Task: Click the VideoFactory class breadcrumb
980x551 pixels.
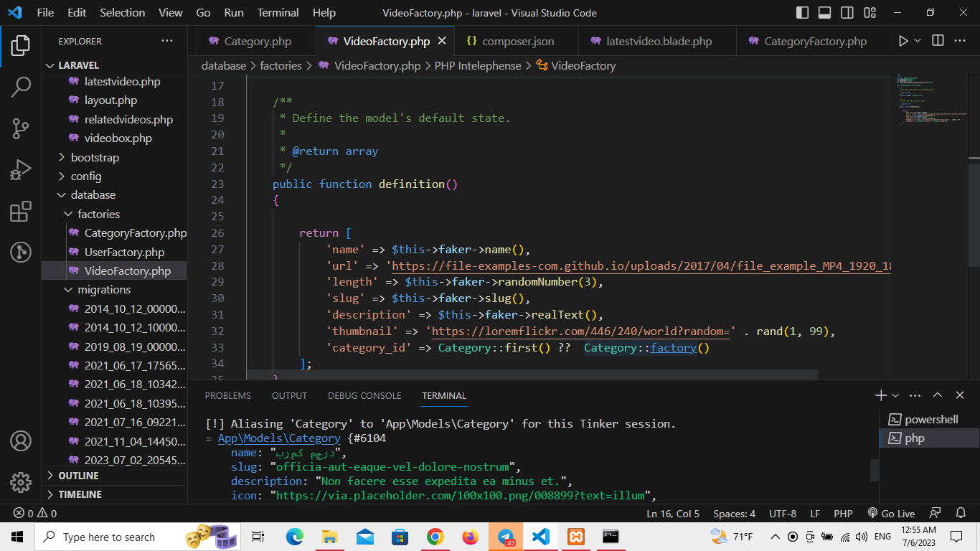Action: 576,65
